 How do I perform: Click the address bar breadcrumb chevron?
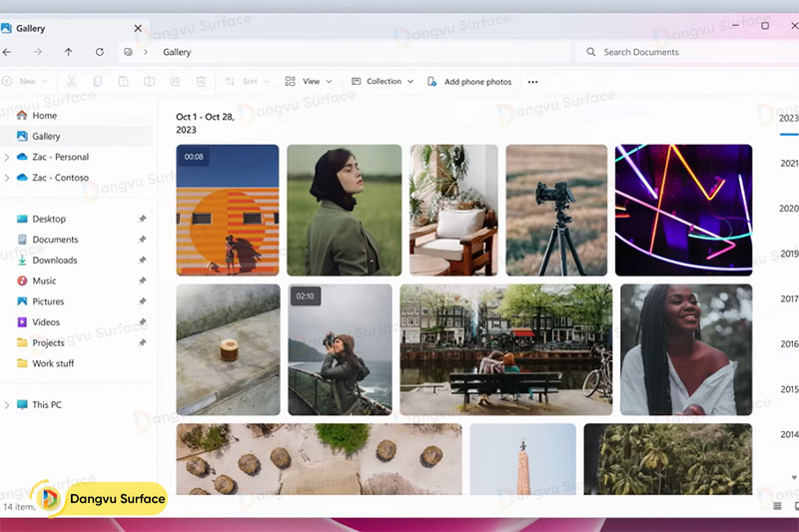(146, 52)
